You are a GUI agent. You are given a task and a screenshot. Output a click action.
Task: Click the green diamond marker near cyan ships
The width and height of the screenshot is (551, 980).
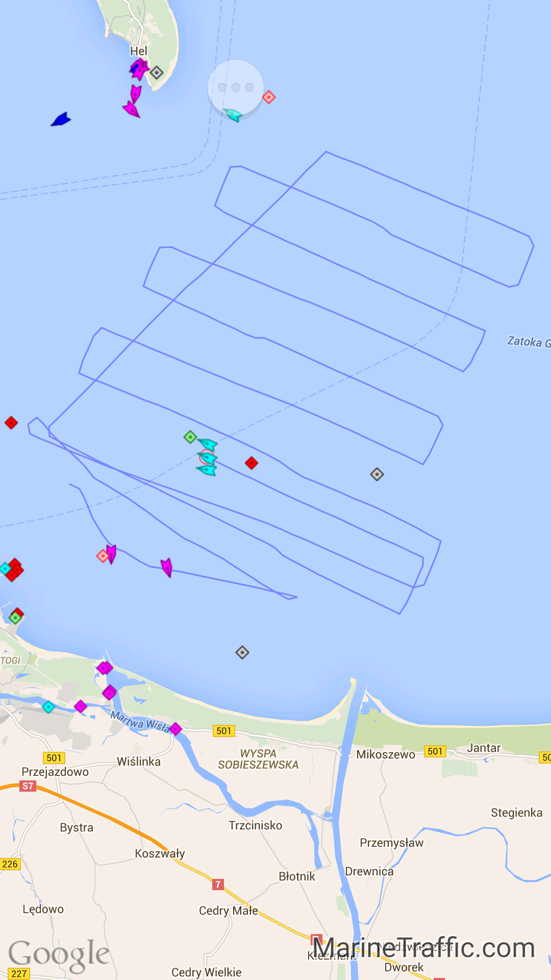[190, 437]
